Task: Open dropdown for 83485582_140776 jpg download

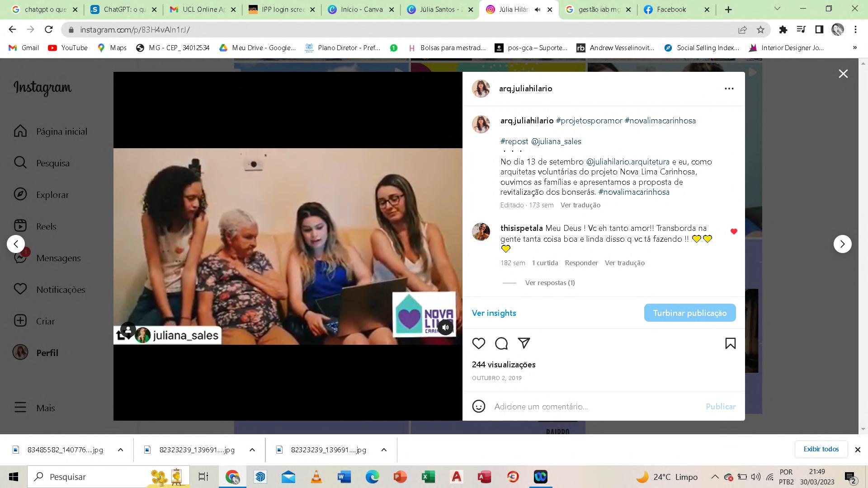Action: point(120,450)
